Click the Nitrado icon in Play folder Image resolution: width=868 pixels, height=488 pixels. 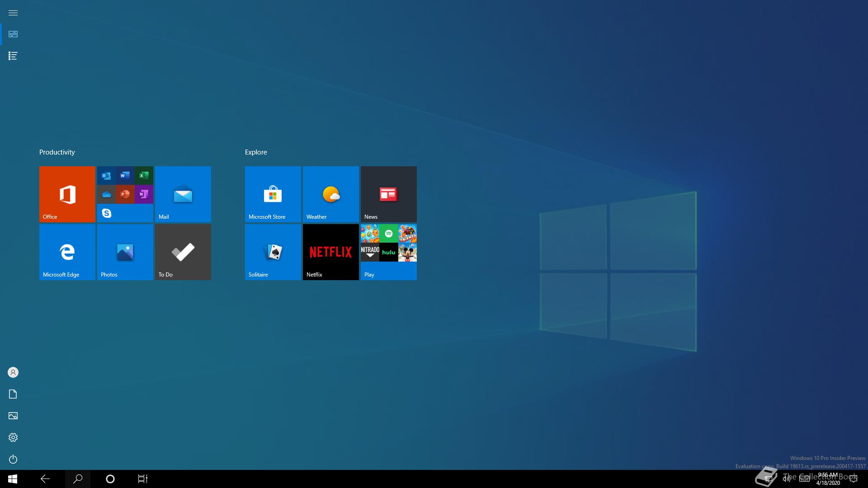click(370, 252)
